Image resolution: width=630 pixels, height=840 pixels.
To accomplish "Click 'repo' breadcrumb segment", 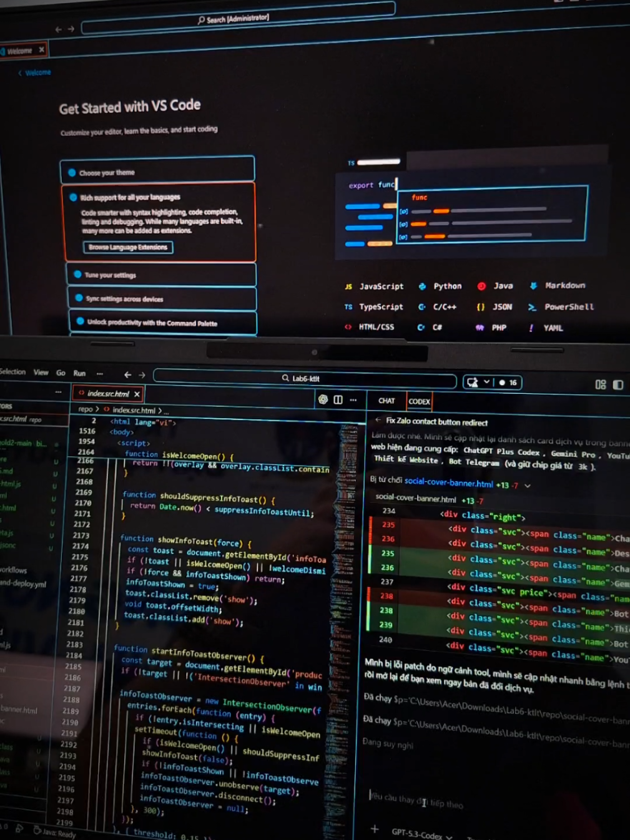I will pos(86,409).
